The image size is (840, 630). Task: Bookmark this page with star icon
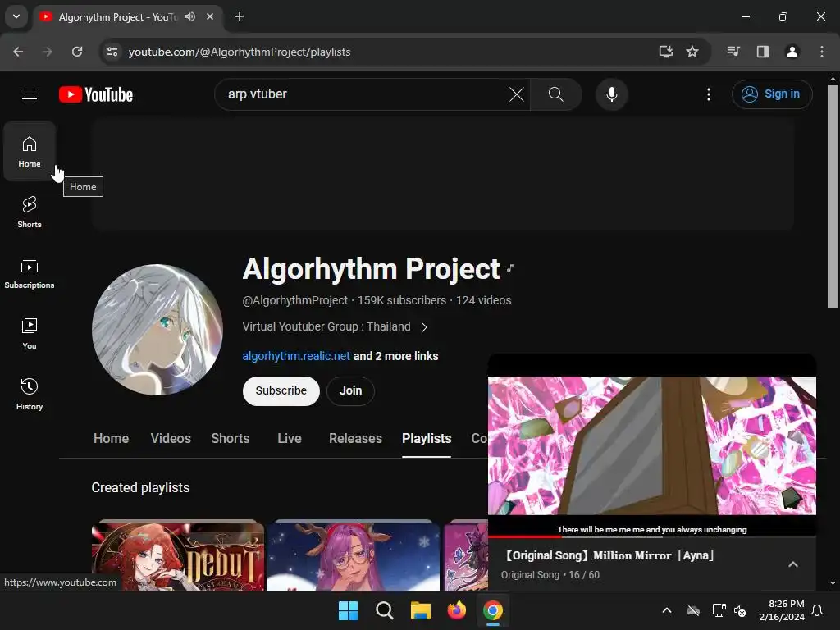(692, 52)
